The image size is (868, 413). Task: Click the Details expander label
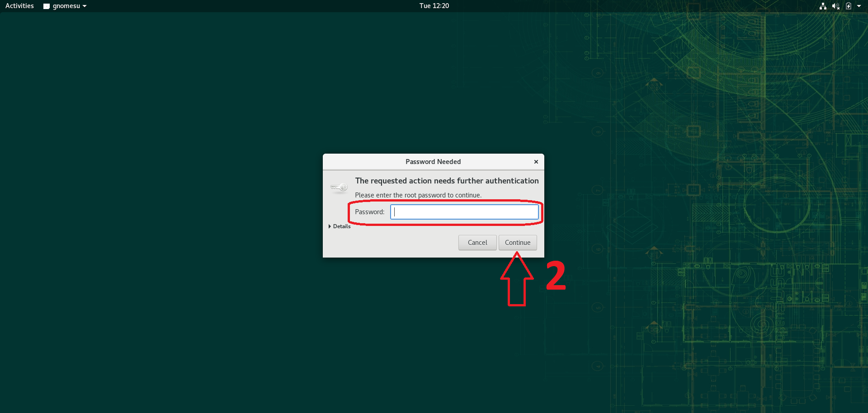tap(342, 226)
